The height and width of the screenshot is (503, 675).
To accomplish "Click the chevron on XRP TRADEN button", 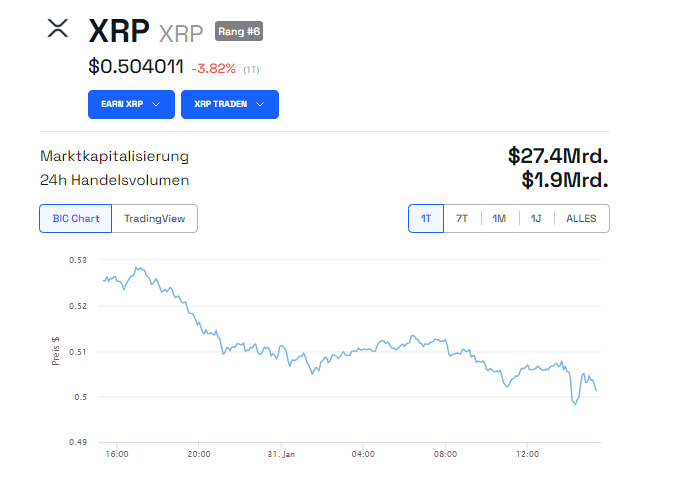I will (260, 104).
